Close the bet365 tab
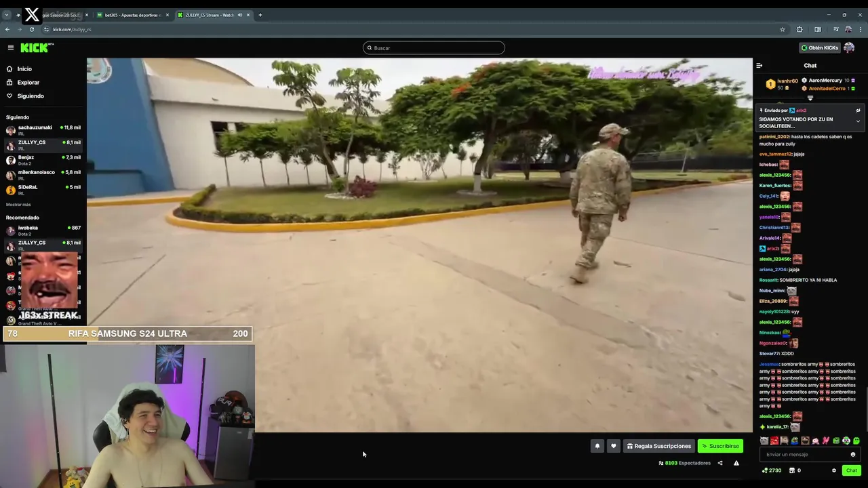 point(167,15)
